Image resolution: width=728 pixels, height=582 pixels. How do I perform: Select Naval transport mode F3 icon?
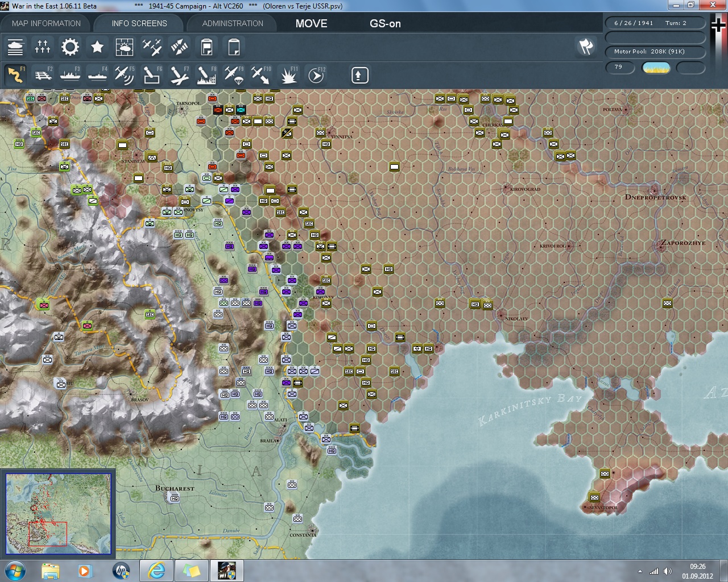point(70,75)
